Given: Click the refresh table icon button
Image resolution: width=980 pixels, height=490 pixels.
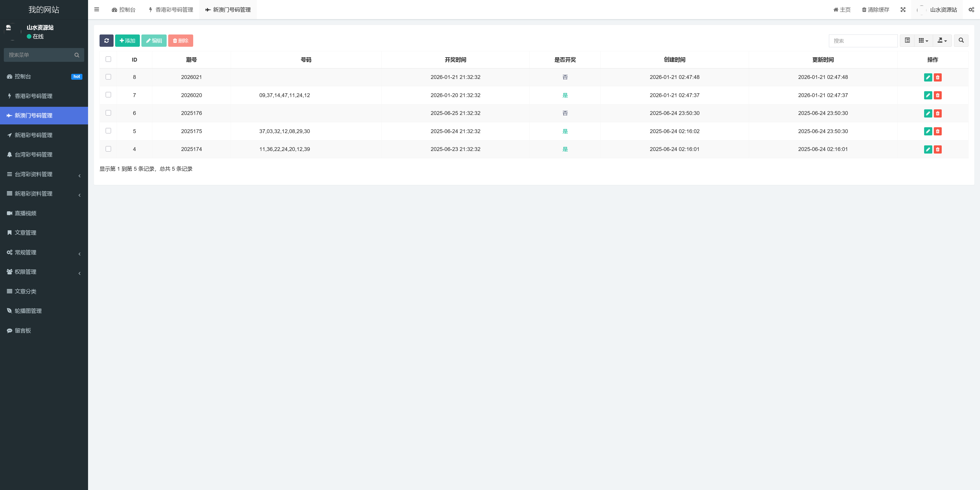Looking at the screenshot, I should [106, 41].
